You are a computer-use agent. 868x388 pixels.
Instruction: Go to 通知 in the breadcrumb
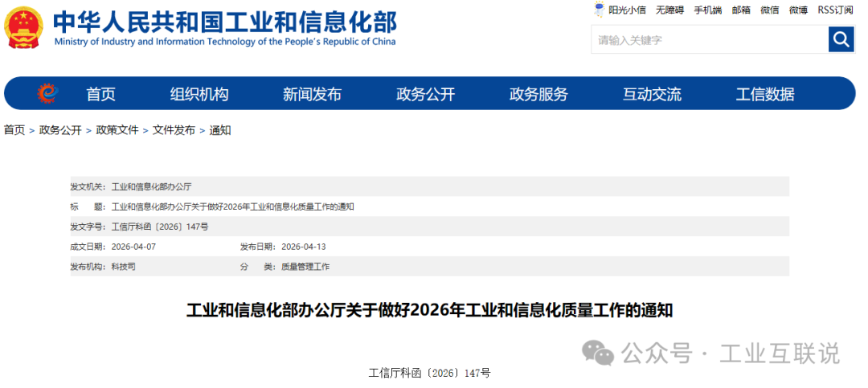coord(219,131)
